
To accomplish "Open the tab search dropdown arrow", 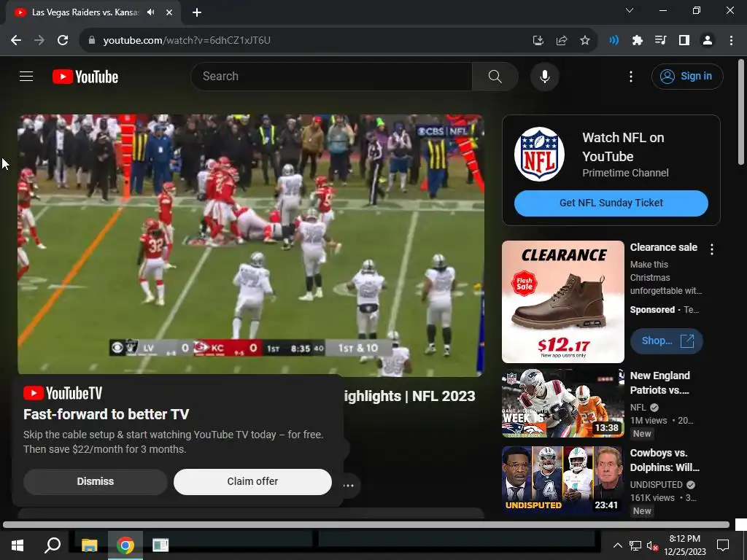I will [x=630, y=10].
